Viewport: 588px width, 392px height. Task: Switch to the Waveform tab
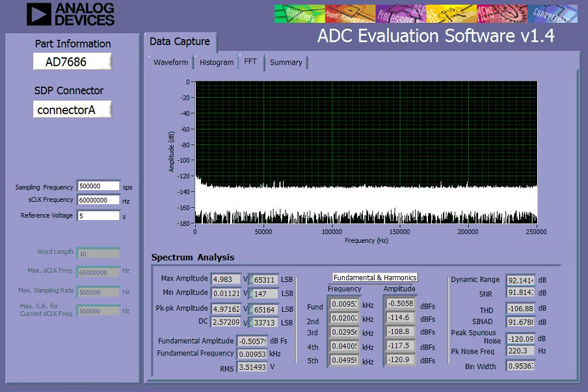(x=171, y=63)
